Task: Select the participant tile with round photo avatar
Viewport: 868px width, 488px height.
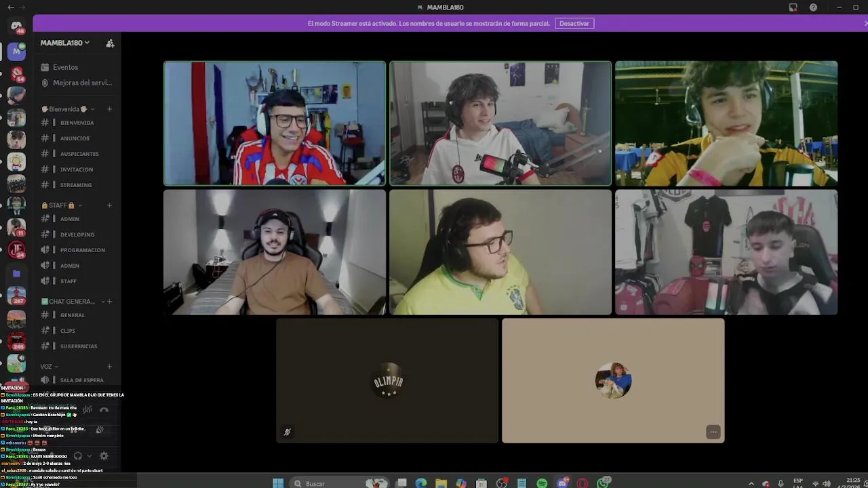Action: coord(613,381)
